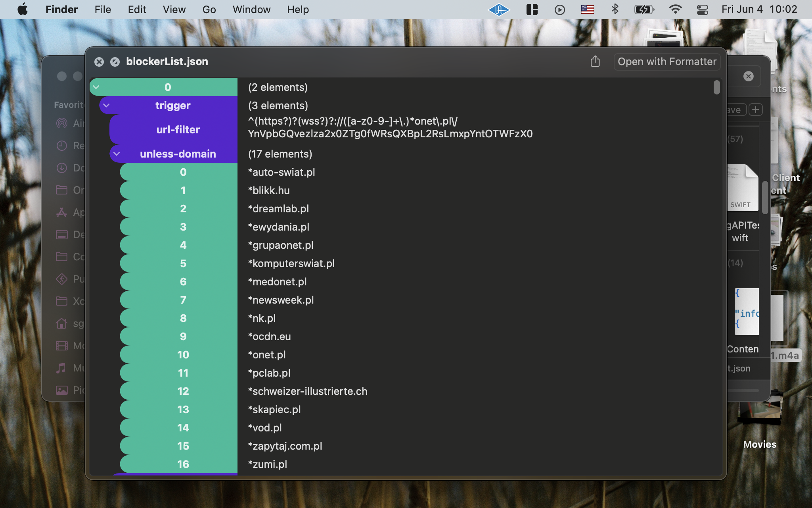Select the *medonet.pl entry
This screenshot has width=812, height=508.
pos(277,282)
